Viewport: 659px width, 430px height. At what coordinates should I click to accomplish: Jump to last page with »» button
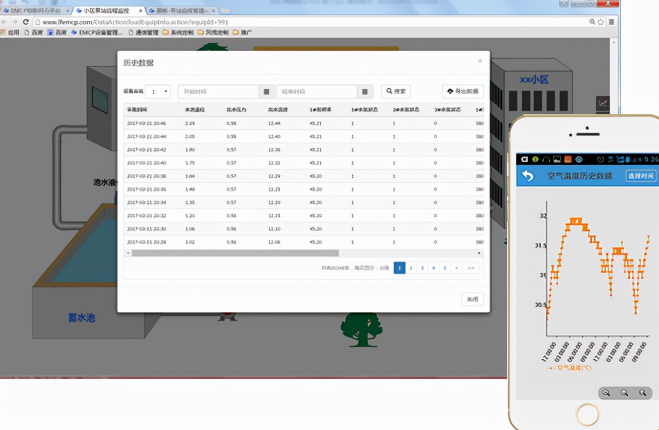[x=471, y=268]
